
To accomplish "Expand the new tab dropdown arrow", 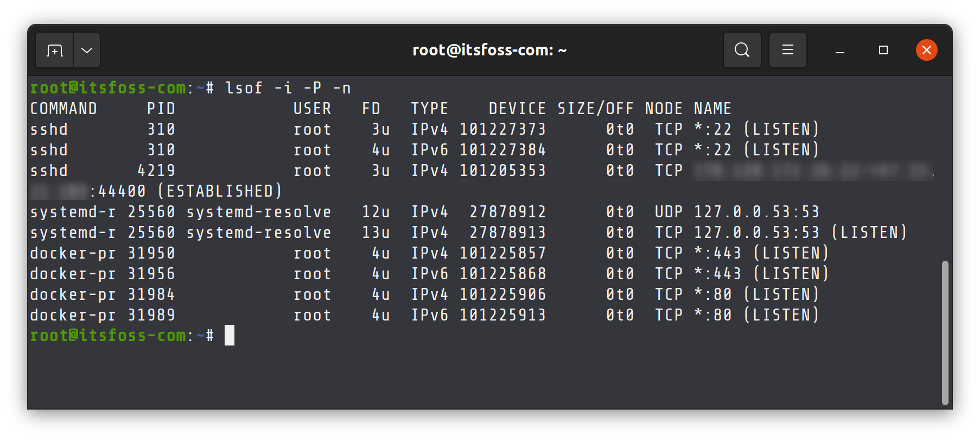I will [x=87, y=51].
